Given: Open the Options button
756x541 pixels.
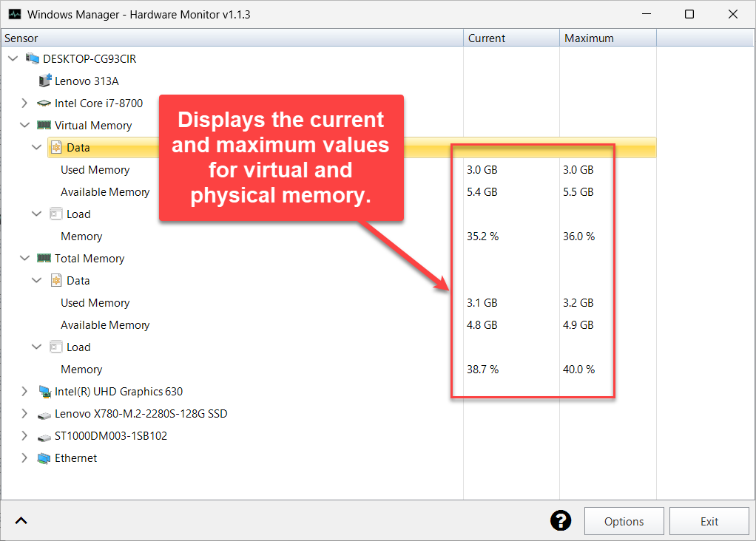Looking at the screenshot, I should (x=624, y=521).
